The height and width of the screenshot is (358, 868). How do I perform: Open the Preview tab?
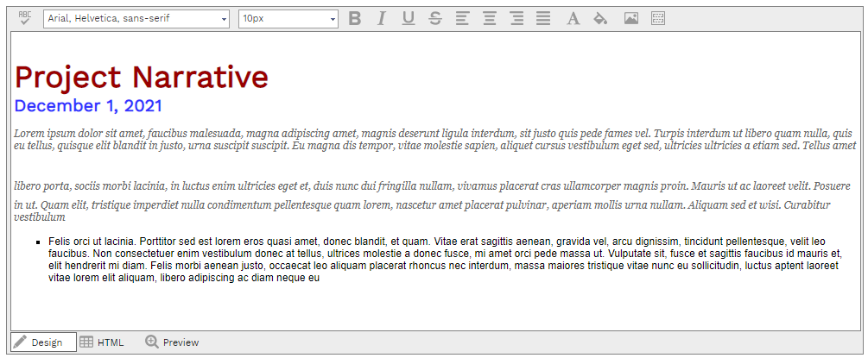pos(171,342)
